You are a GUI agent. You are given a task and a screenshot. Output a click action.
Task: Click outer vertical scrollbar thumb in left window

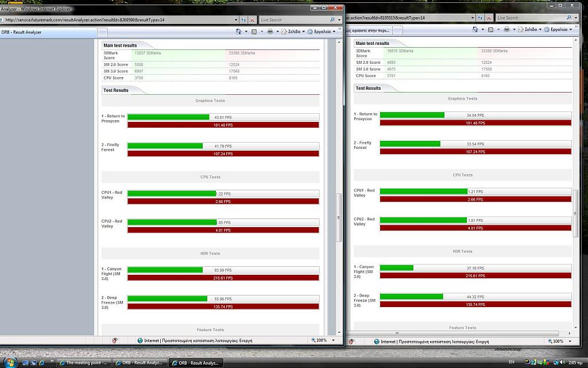click(339, 217)
